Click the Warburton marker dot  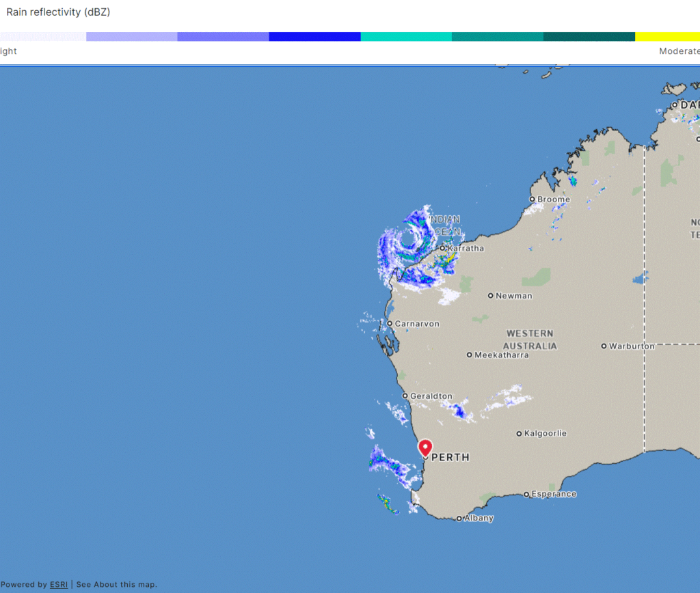pos(604,346)
